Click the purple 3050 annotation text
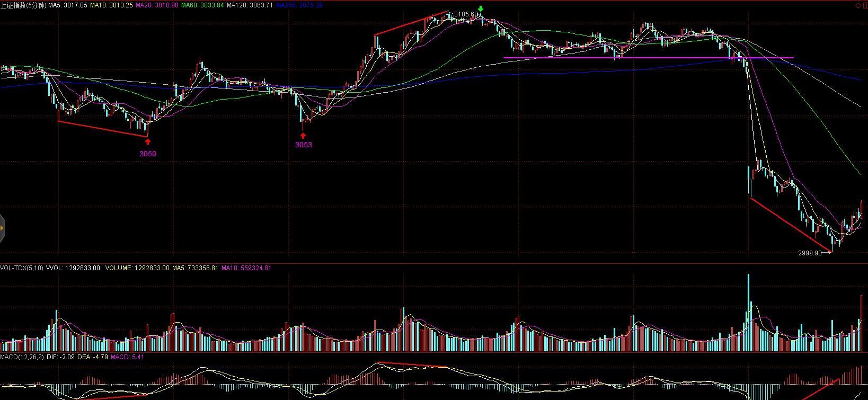The height and width of the screenshot is (400, 868). (148, 154)
